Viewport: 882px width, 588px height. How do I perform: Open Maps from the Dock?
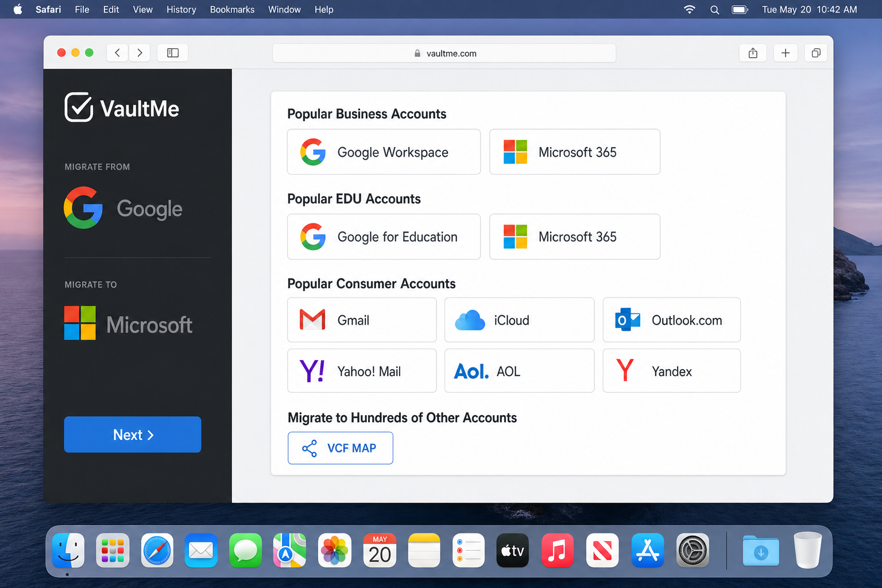pos(290,550)
